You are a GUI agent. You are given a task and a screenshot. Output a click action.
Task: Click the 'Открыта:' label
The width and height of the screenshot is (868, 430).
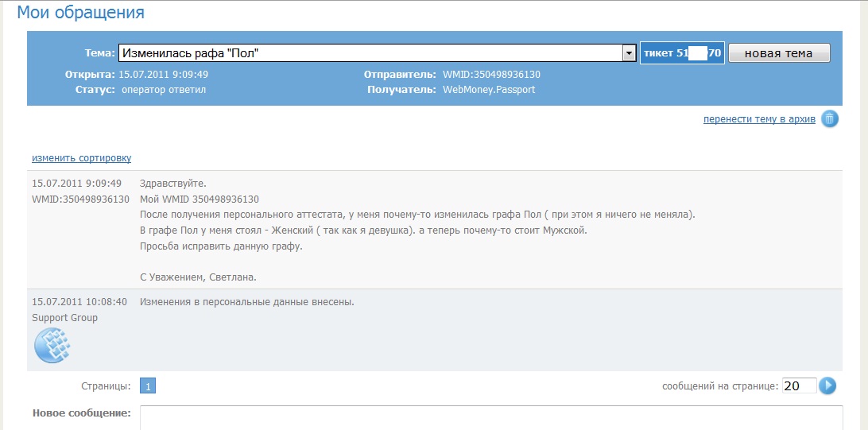click(x=91, y=75)
